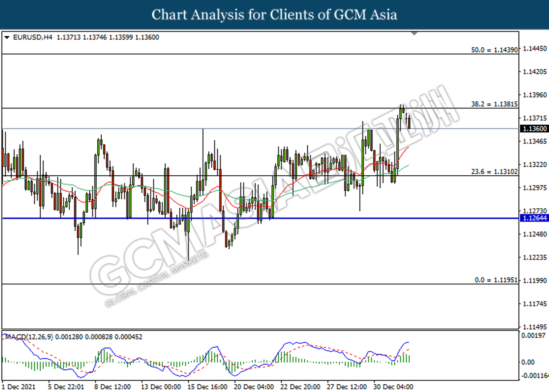Click the '30 Dec 04:00' time label
The height and width of the screenshot is (392, 549).
(x=393, y=387)
